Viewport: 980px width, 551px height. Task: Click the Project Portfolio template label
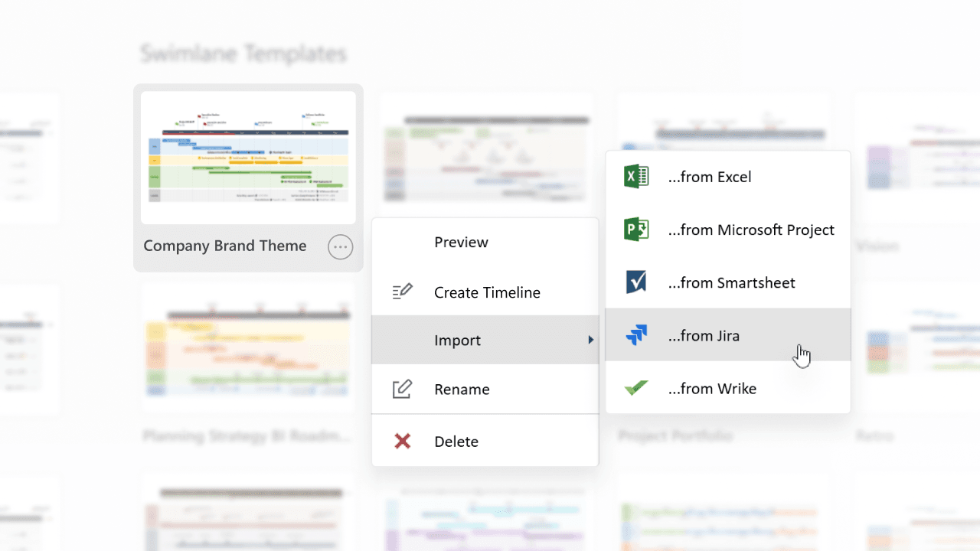(x=675, y=435)
